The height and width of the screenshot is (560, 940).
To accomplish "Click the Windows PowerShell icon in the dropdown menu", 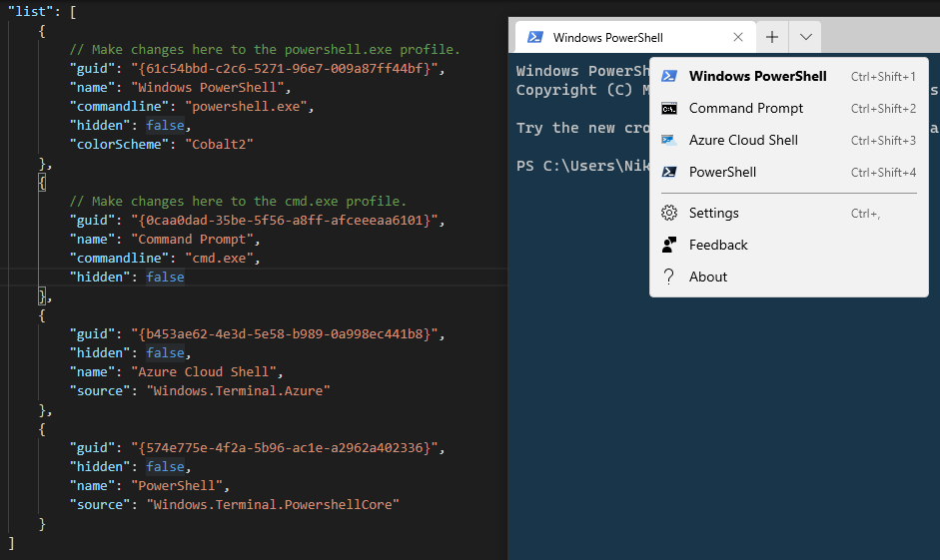I will pos(669,76).
